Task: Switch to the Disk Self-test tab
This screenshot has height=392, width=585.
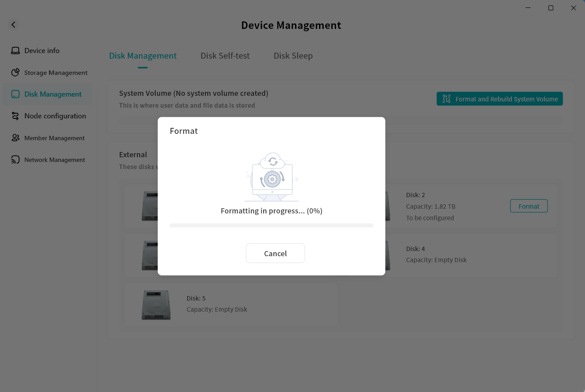Action: (225, 56)
